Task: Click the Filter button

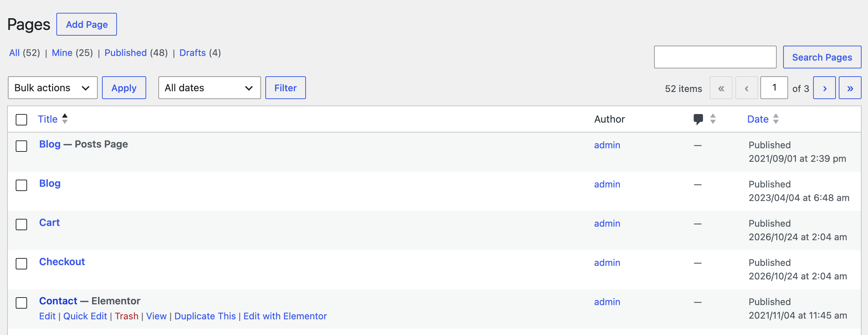Action: click(x=286, y=88)
